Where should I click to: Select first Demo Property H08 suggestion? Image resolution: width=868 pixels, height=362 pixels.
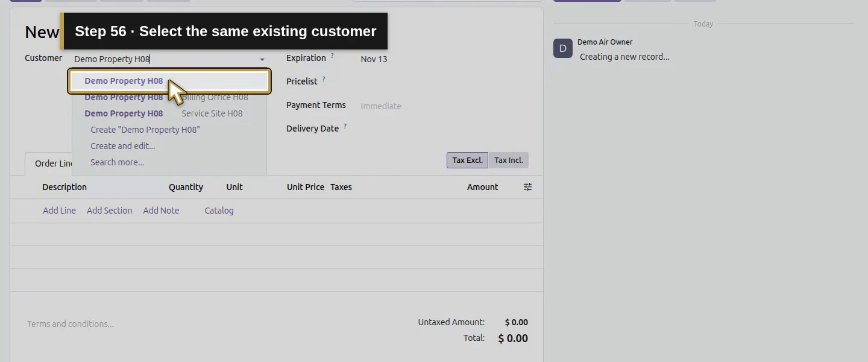(169, 81)
